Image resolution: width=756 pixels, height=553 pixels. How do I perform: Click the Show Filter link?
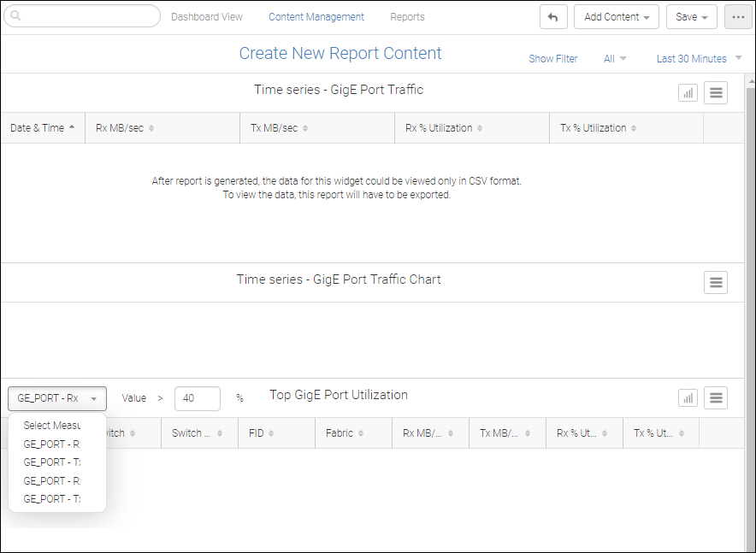pyautogui.click(x=552, y=59)
